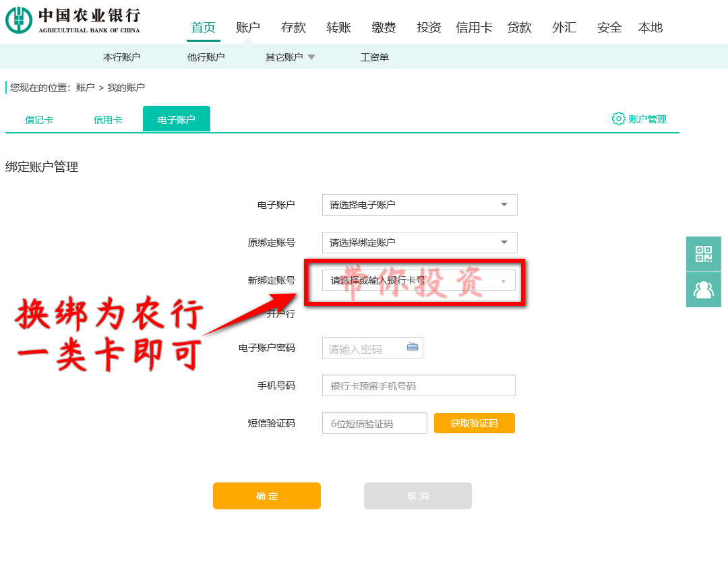
Task: Focus the 电子账户密码 password field
Action: pos(372,348)
